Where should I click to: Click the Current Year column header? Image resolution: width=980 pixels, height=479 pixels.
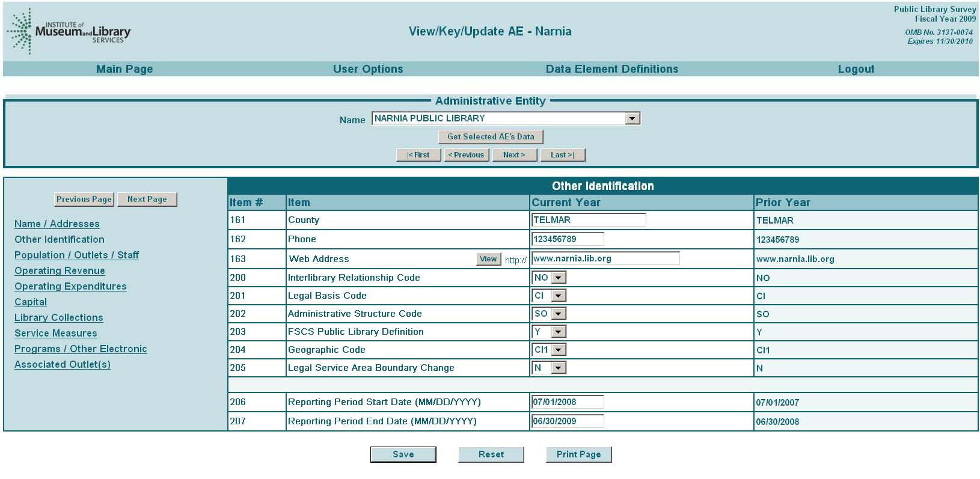tap(566, 203)
